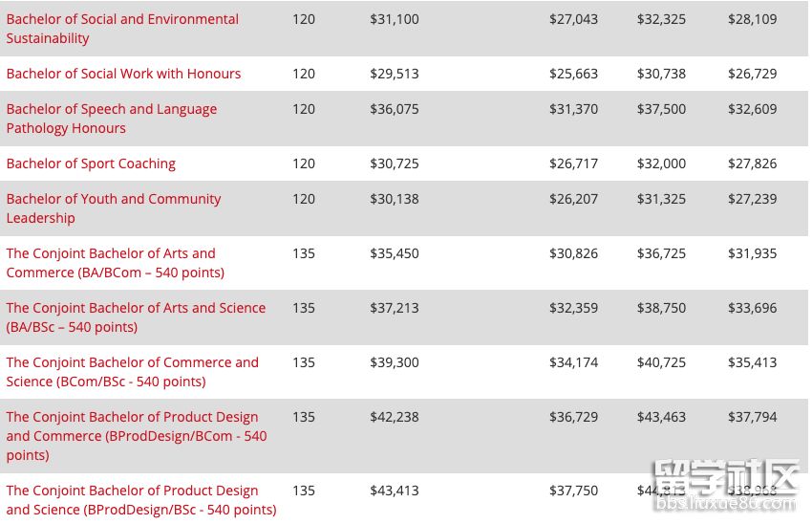Click the watermark logo in the corner
This screenshot has height=524, width=812.
tap(725, 485)
